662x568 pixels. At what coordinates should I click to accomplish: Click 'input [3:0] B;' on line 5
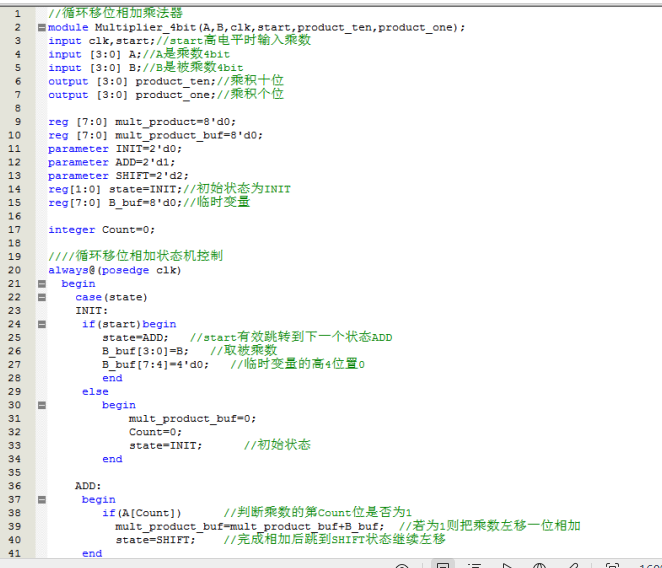(95, 68)
